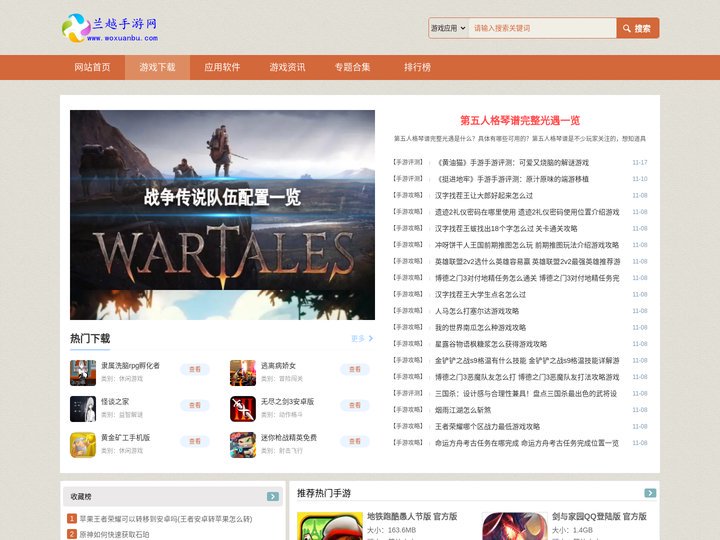This screenshot has height=540, width=720.
Task: Open the 游戏应用 search category dropdown
Action: (x=448, y=28)
